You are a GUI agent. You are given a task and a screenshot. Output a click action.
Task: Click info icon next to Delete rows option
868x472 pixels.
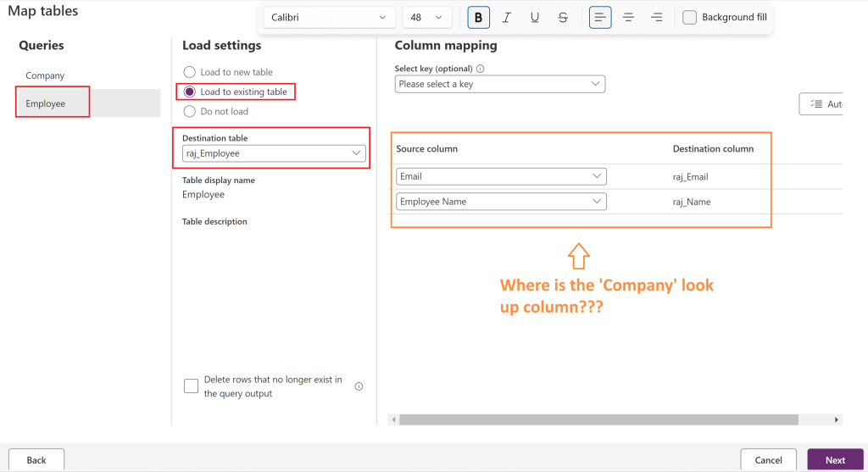359,386
